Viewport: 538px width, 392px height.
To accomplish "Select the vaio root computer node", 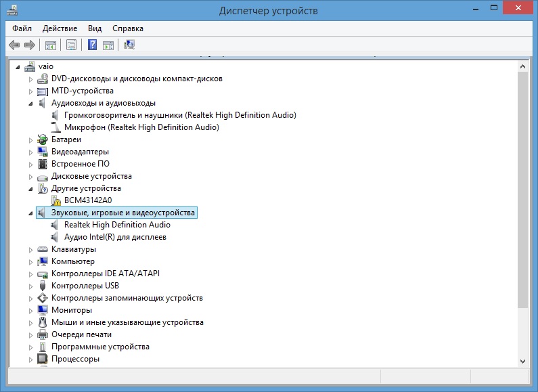I will tap(45, 66).
